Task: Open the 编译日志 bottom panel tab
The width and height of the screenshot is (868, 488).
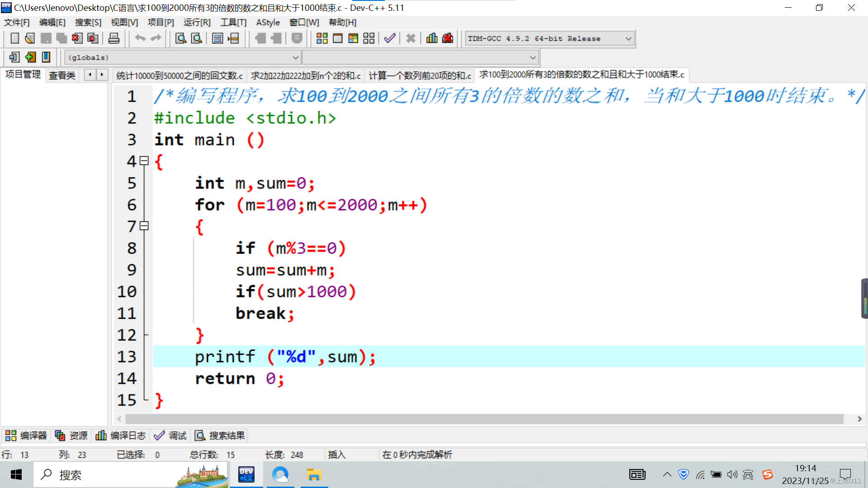Action: (121, 436)
